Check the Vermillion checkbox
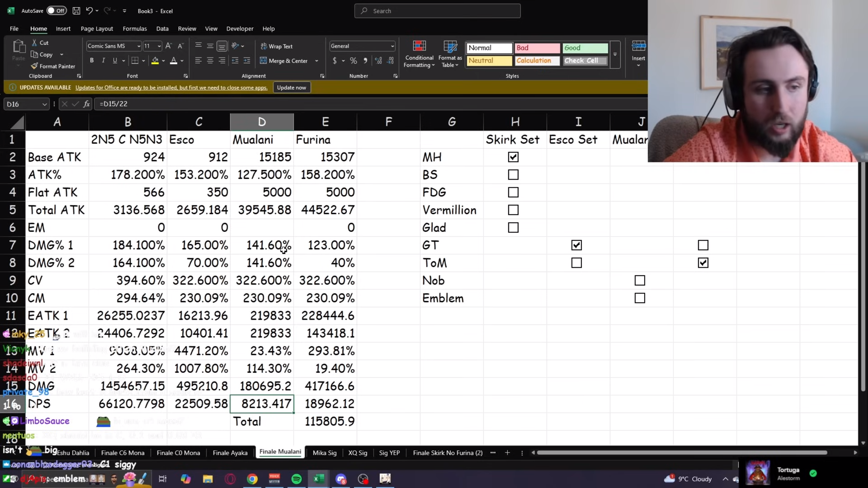 513,210
